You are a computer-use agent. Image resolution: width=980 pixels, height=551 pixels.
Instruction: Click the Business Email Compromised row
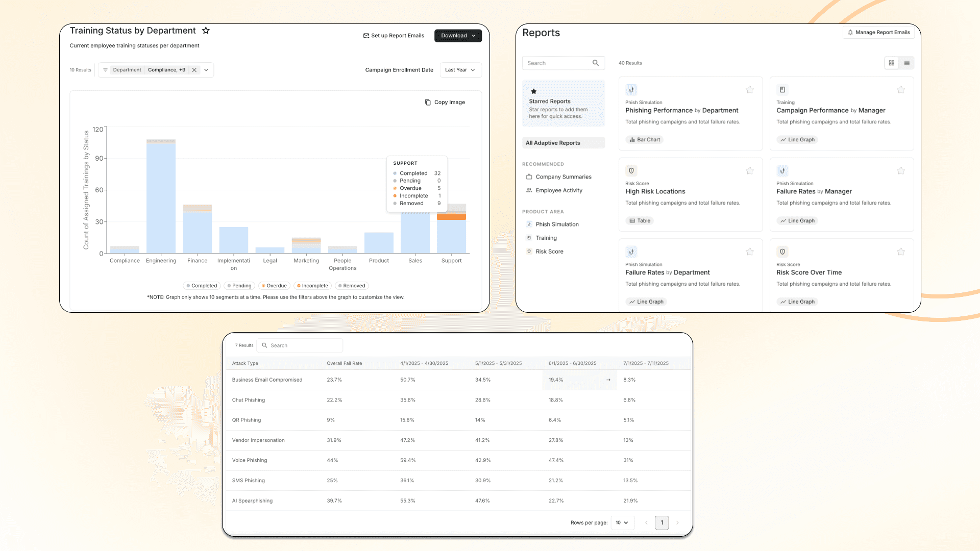click(458, 380)
